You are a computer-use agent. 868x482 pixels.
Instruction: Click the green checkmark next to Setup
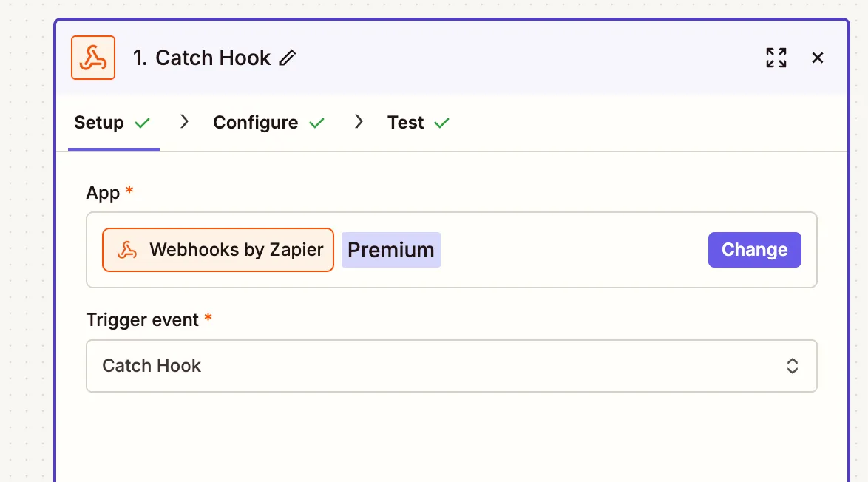pyautogui.click(x=143, y=121)
